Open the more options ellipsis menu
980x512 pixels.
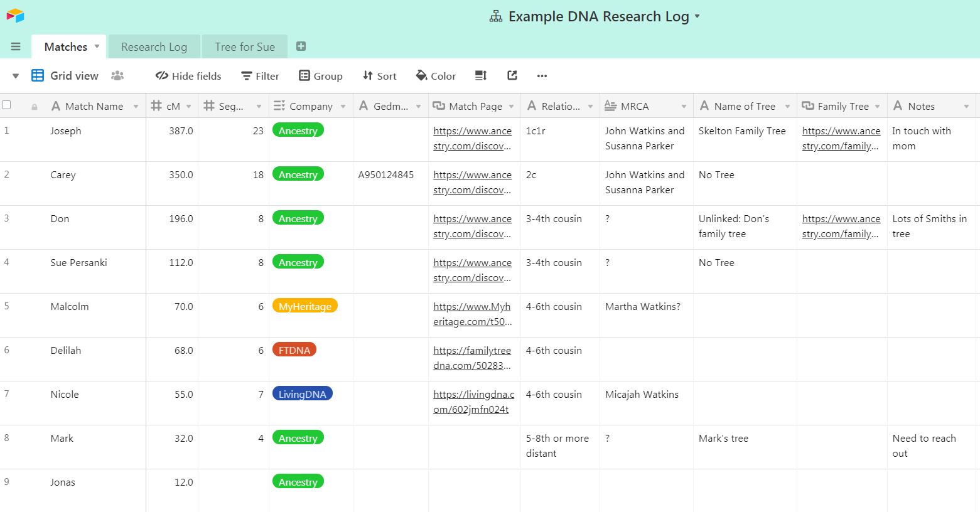coord(542,76)
